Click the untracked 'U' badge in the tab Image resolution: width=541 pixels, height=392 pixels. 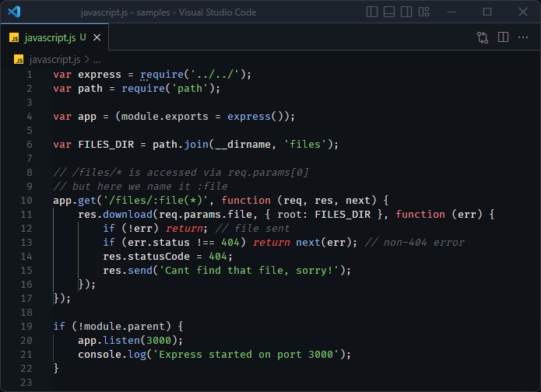pos(83,37)
